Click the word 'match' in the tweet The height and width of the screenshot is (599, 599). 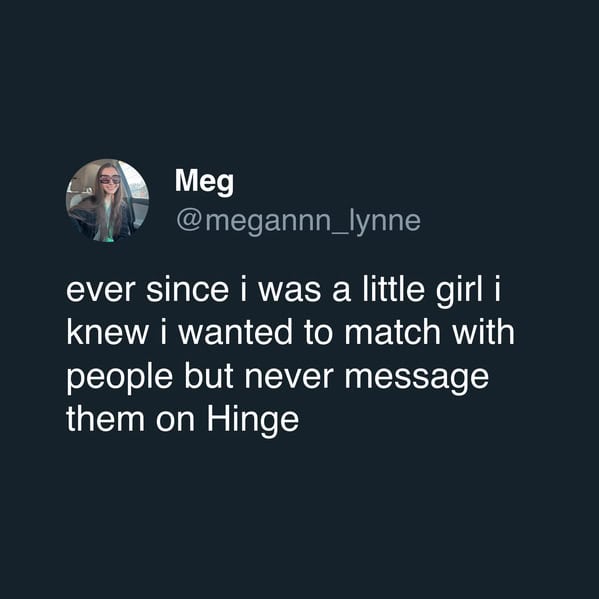(x=393, y=333)
